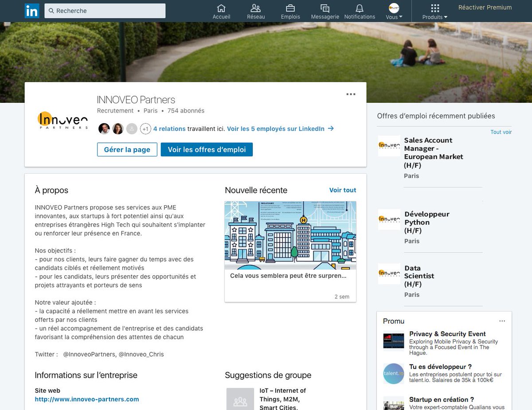
Task: Open Tu es développeur ad
Action: click(x=440, y=367)
